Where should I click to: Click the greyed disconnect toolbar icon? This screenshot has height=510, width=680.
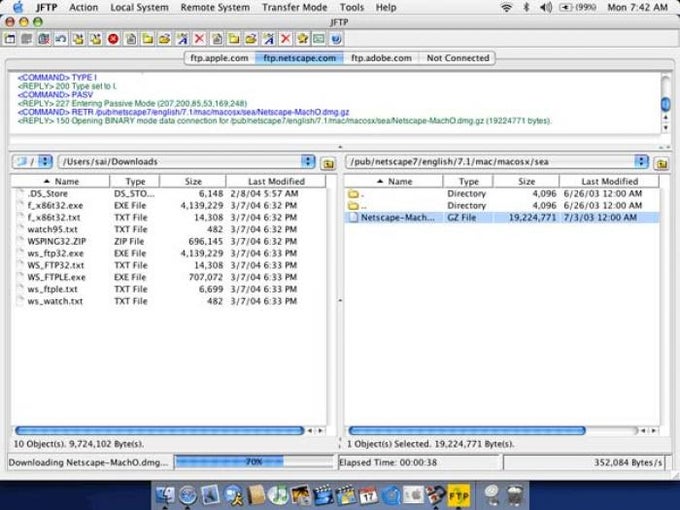pyautogui.click(x=26, y=39)
